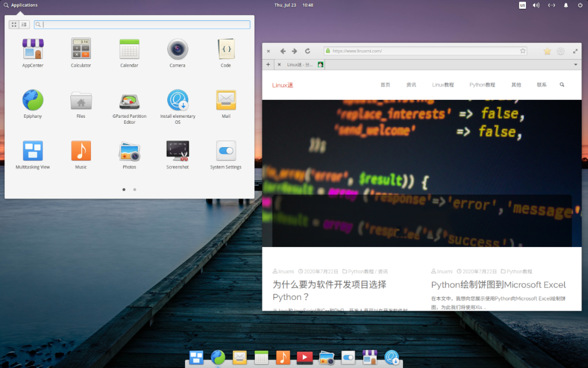Switch the launcher to list view

click(x=23, y=24)
